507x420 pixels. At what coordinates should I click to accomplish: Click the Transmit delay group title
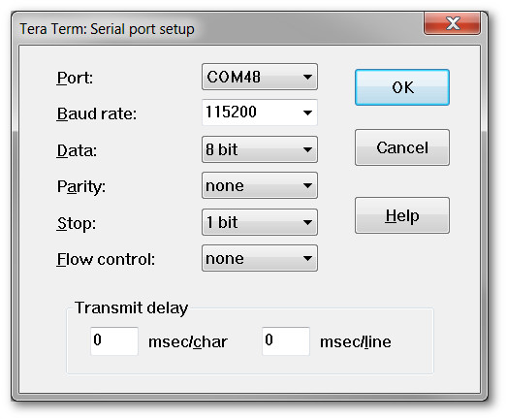[x=131, y=307]
